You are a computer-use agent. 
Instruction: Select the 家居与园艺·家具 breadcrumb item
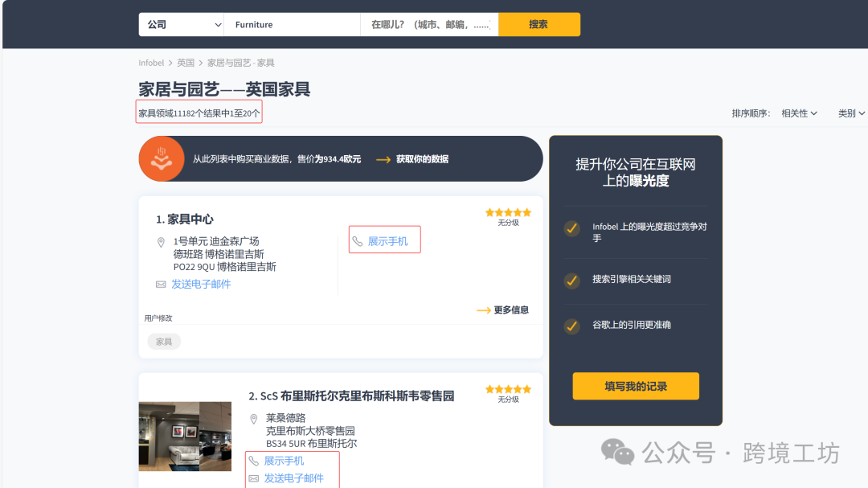(x=242, y=62)
